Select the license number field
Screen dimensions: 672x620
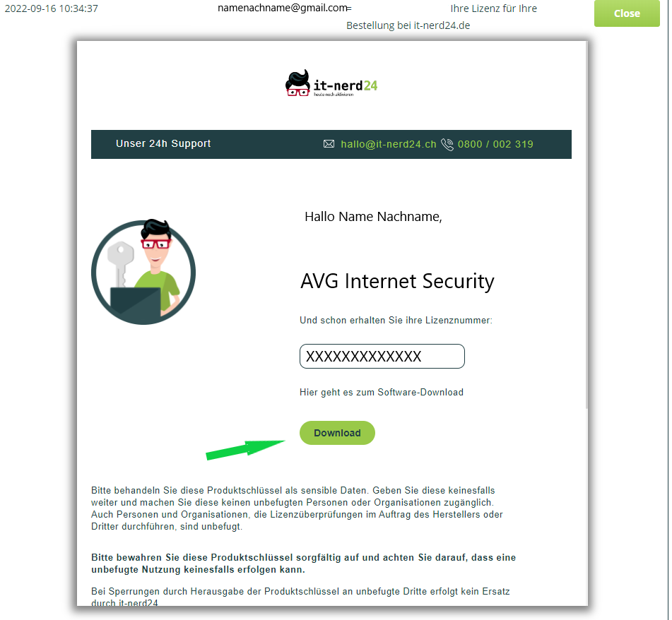tap(382, 356)
